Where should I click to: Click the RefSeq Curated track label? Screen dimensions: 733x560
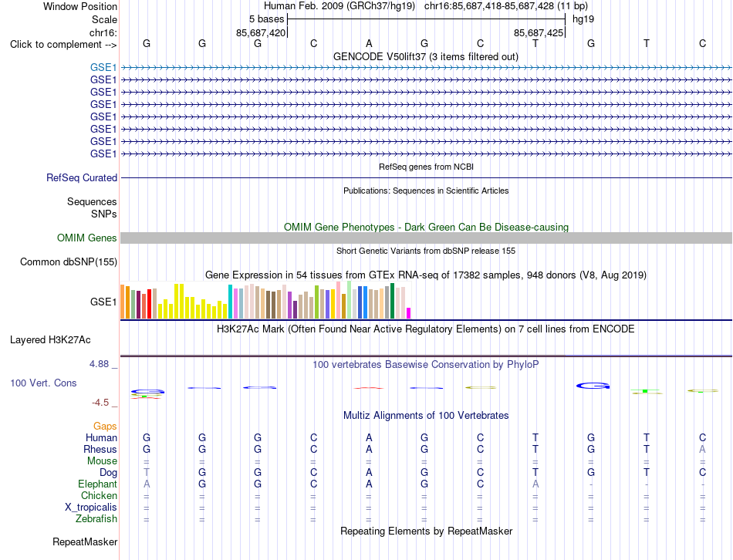click(82, 177)
